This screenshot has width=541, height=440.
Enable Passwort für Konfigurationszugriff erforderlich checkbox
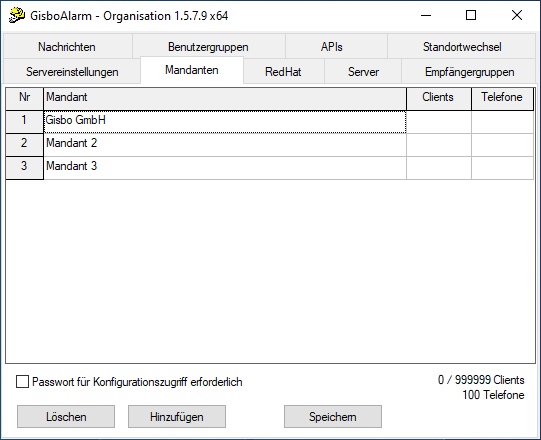coord(22,382)
